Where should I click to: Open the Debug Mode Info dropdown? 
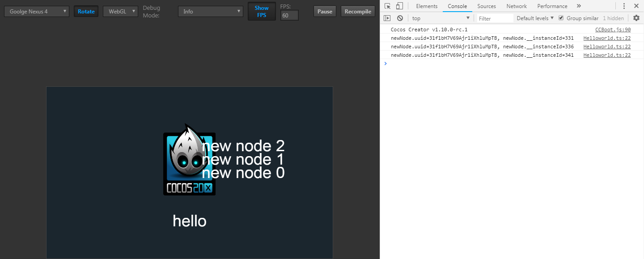coord(210,11)
